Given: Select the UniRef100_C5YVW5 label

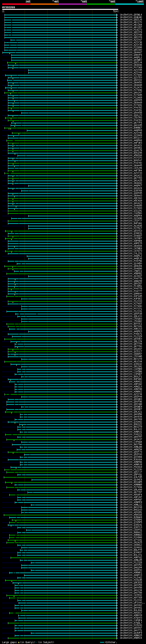Looking at the screenshot, I should coord(131,357).
